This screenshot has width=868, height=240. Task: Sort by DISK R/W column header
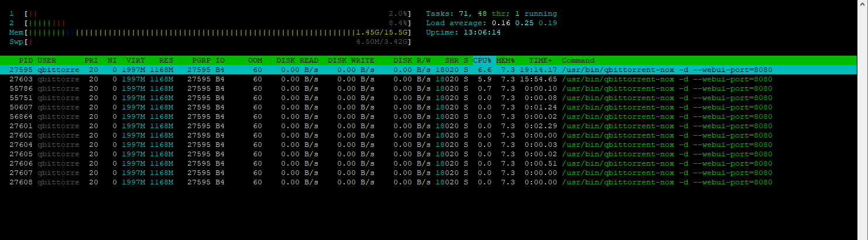point(412,60)
